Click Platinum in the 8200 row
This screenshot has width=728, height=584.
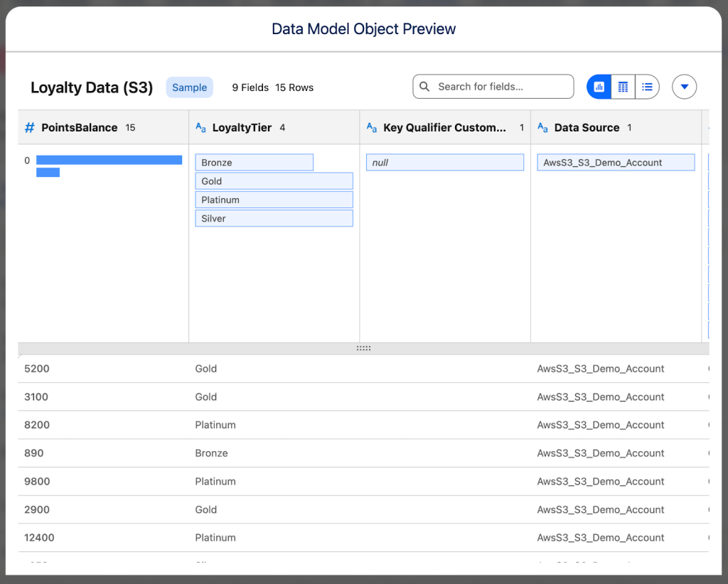click(215, 425)
